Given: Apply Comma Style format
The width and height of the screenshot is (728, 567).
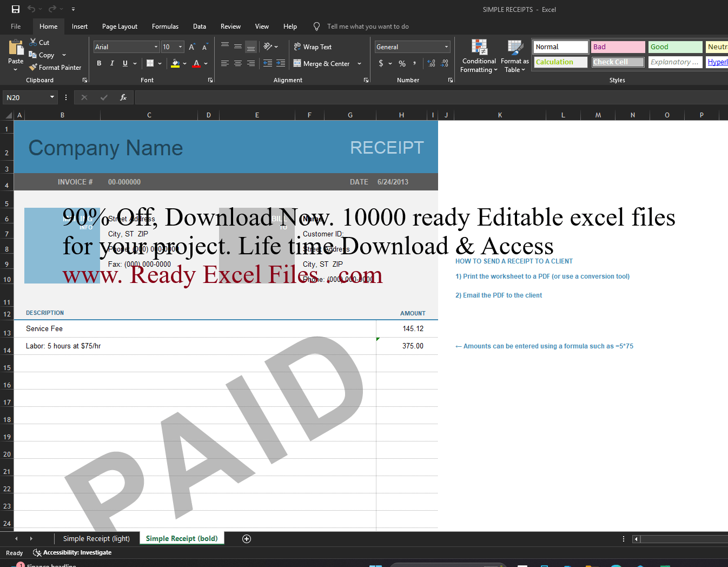Looking at the screenshot, I should point(415,63).
